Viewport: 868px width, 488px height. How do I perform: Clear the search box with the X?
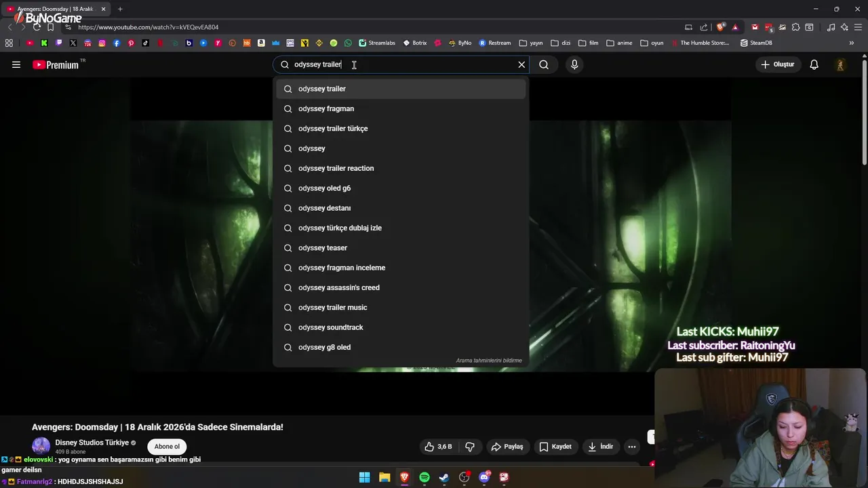(521, 64)
